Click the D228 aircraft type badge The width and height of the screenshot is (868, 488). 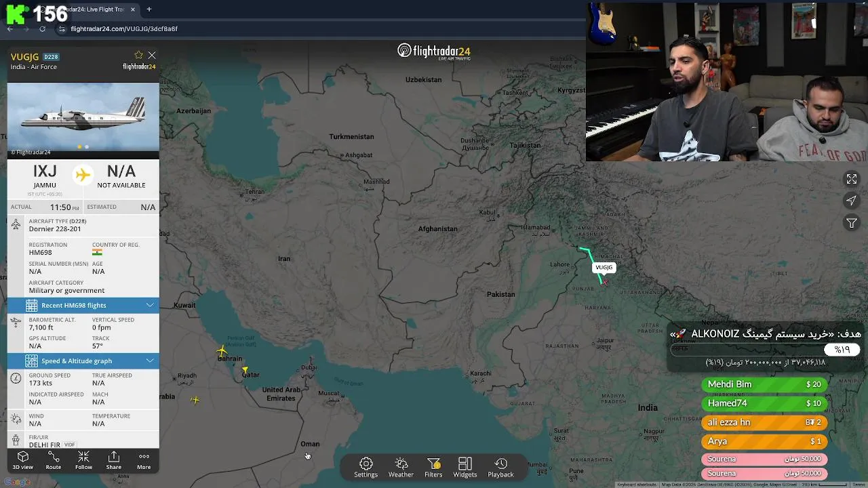pos(51,57)
